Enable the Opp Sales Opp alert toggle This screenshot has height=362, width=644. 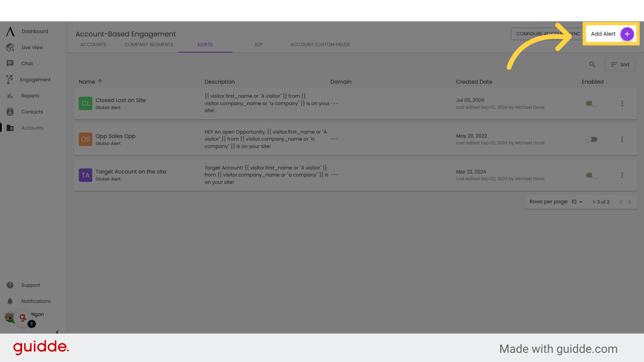592,139
